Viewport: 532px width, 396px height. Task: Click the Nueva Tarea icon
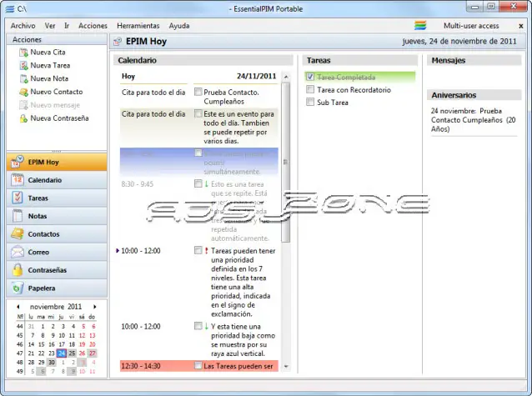tap(23, 66)
